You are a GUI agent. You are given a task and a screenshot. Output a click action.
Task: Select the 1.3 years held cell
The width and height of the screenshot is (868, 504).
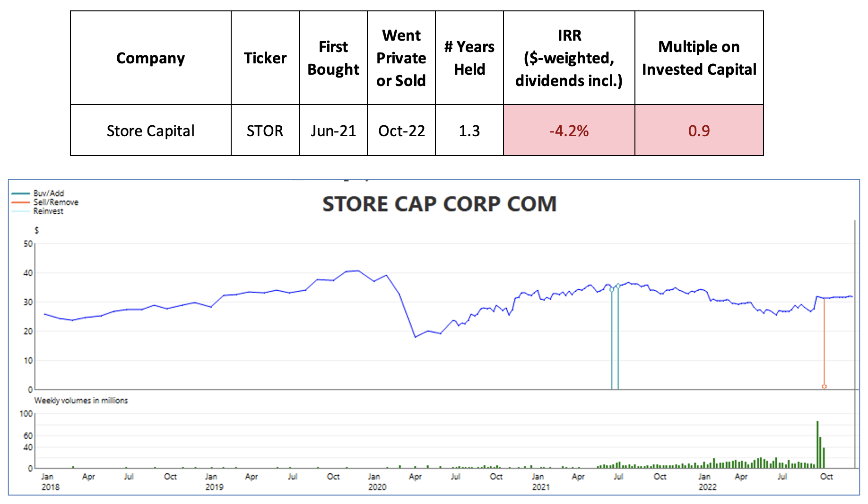469,130
